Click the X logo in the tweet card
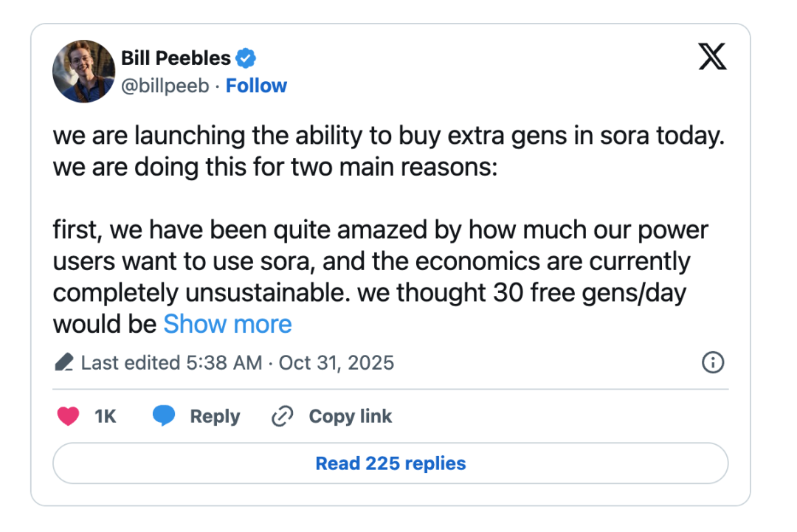Viewport: 797px width, 532px height. click(712, 57)
